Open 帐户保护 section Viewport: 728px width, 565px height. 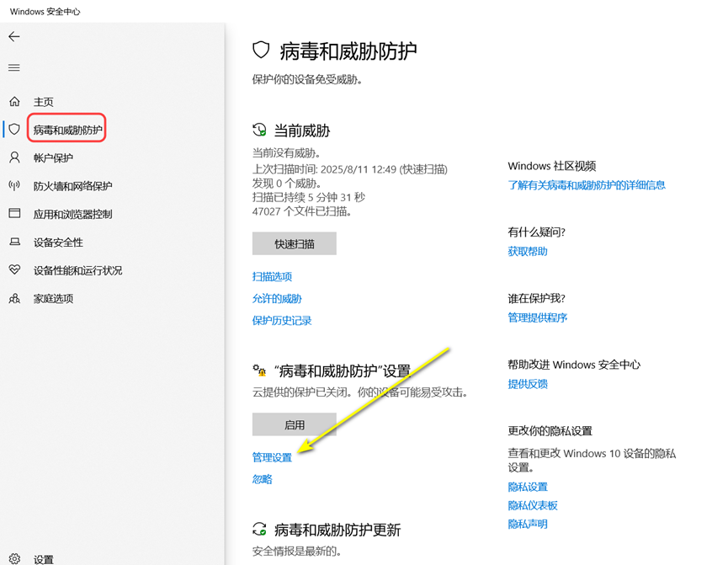(53, 158)
